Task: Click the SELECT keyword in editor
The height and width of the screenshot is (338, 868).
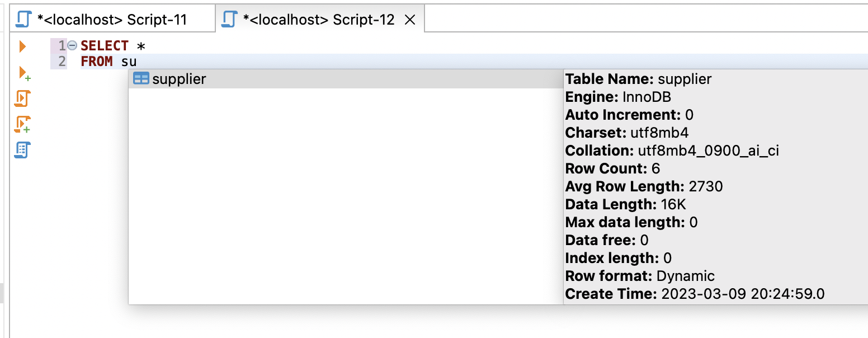Action: pos(105,46)
